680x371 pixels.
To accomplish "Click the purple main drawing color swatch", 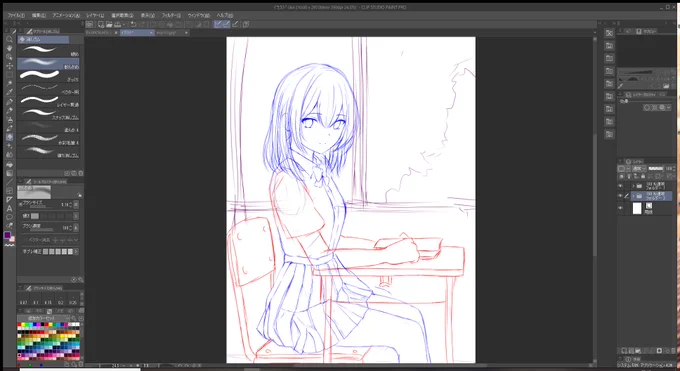I will coord(7,235).
